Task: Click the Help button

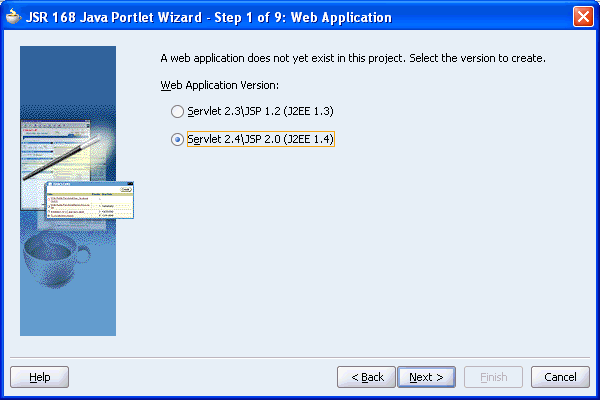Action: click(39, 377)
